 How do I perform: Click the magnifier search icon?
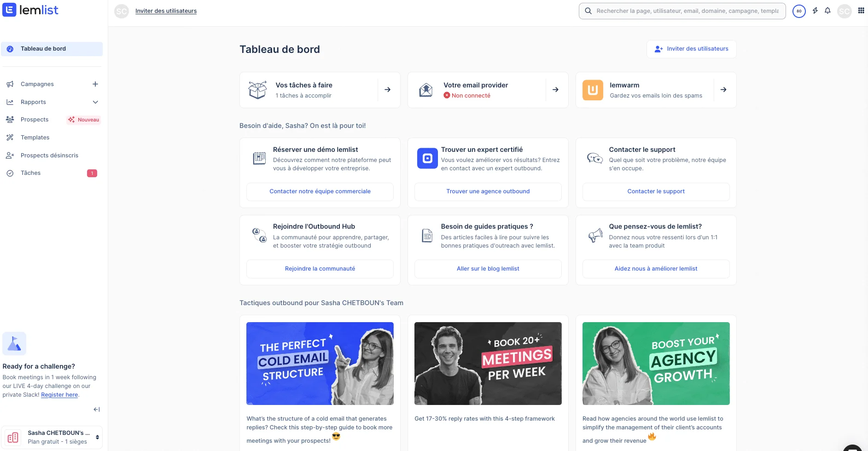(x=588, y=11)
